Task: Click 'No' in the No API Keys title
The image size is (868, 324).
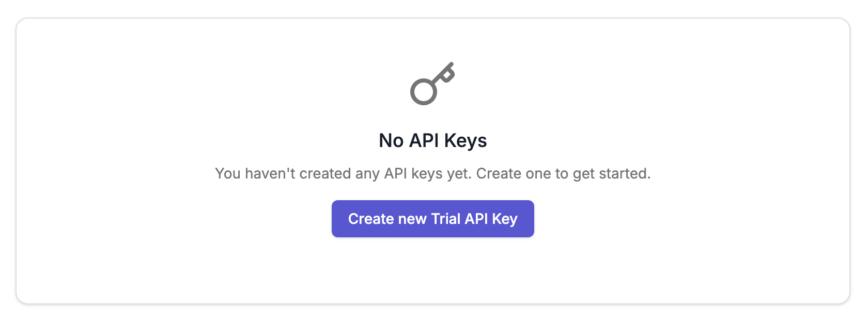Action: 391,140
